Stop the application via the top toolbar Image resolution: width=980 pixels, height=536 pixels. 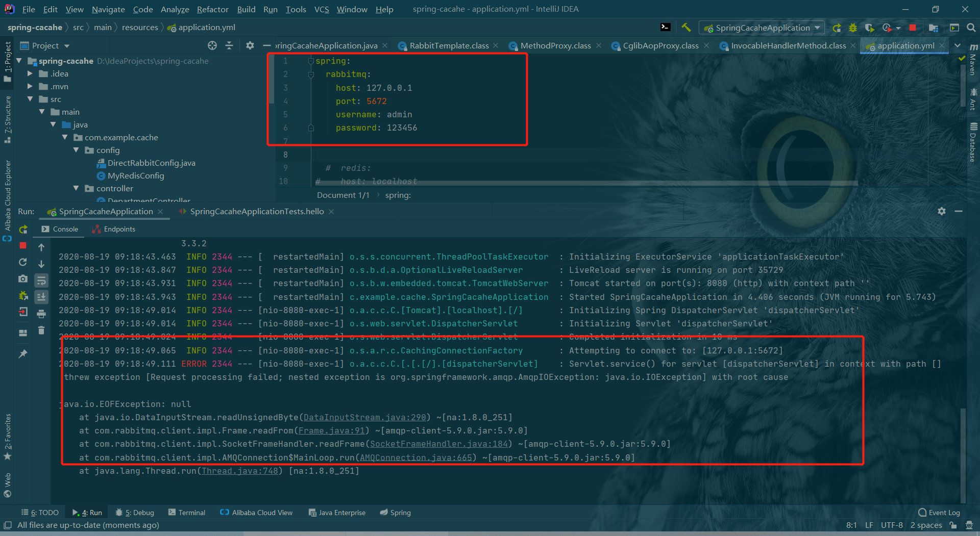tap(913, 28)
